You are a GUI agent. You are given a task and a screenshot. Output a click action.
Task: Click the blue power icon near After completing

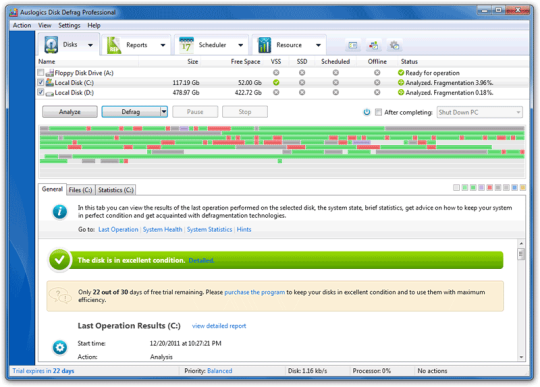pos(367,112)
